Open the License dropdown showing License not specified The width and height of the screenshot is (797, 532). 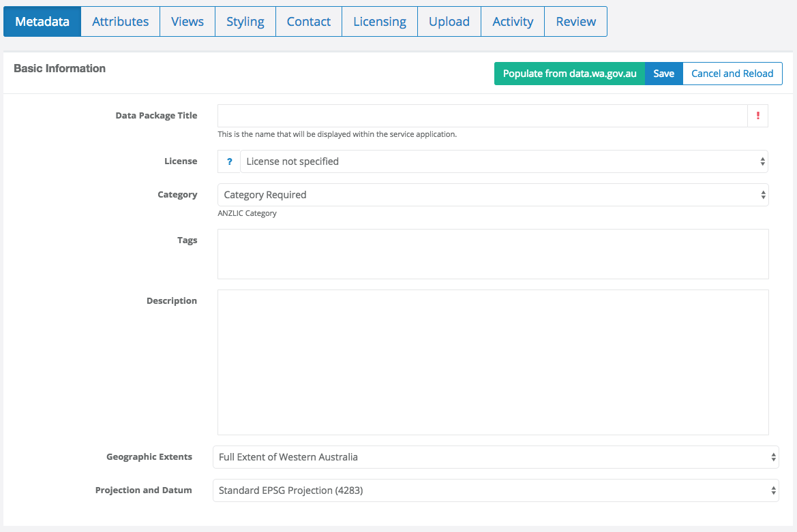[x=505, y=161]
